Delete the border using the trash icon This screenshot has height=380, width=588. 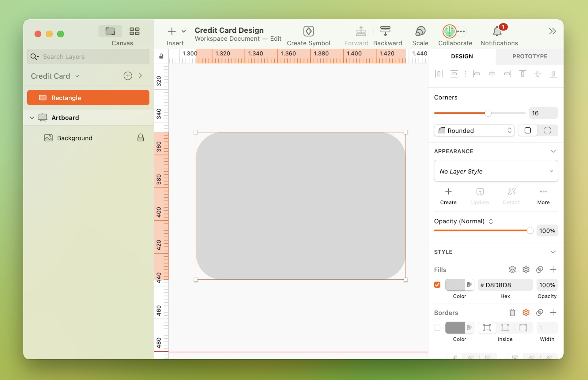(512, 312)
